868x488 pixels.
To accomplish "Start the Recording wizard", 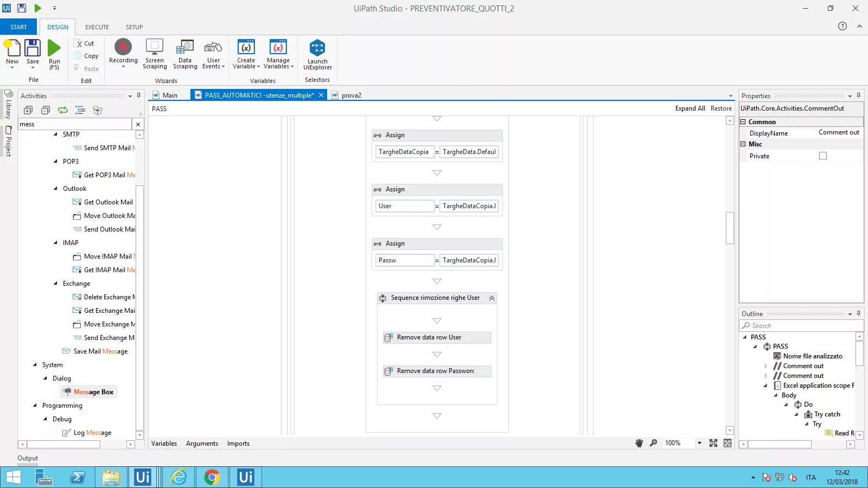I will [x=123, y=53].
